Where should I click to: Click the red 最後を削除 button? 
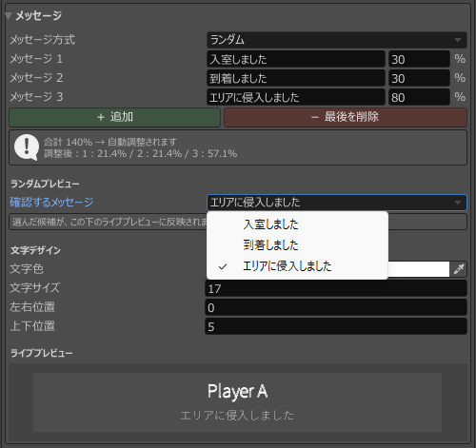click(x=346, y=117)
